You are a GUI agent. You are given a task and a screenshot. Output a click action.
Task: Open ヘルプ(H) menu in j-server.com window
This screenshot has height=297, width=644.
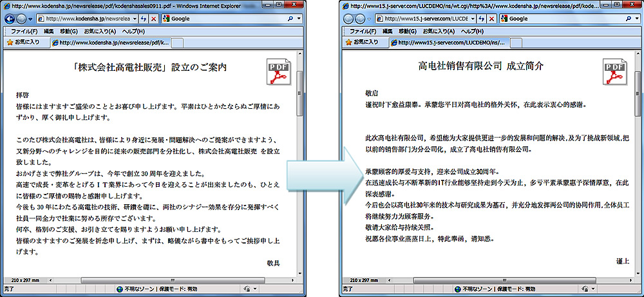[x=472, y=31]
